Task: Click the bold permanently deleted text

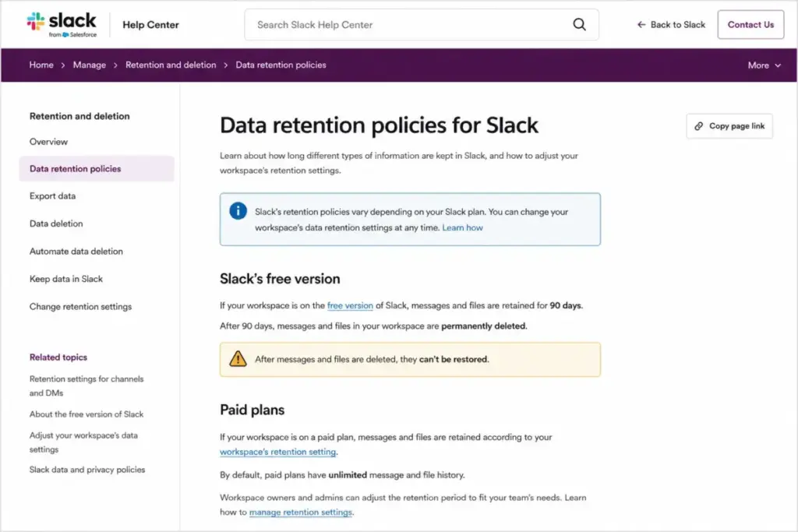Action: tap(483, 326)
